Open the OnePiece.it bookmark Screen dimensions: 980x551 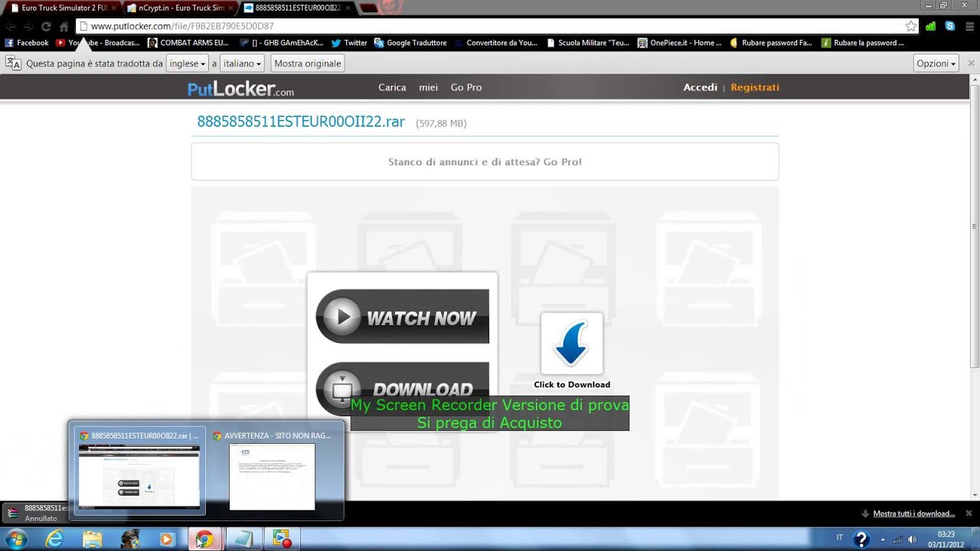pos(680,43)
